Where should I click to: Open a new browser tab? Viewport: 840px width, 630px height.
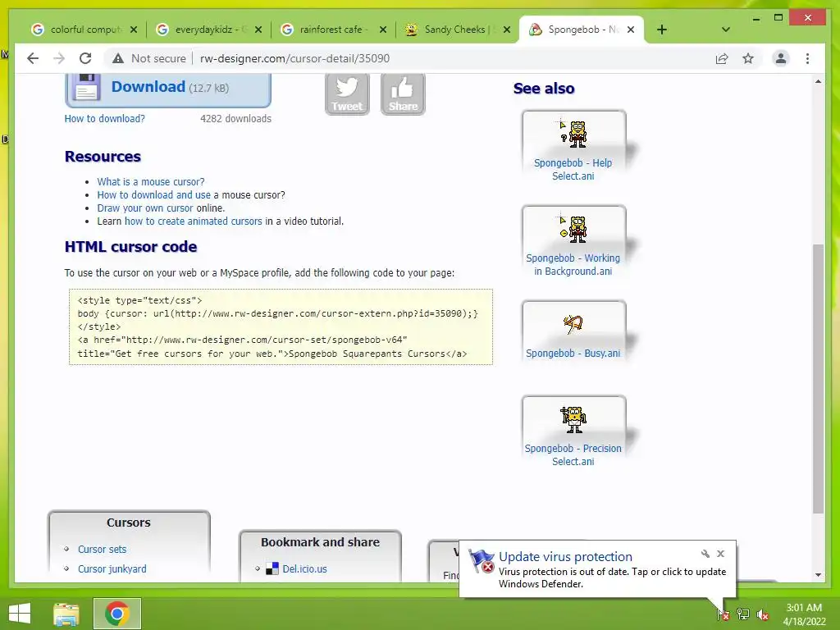(x=662, y=30)
